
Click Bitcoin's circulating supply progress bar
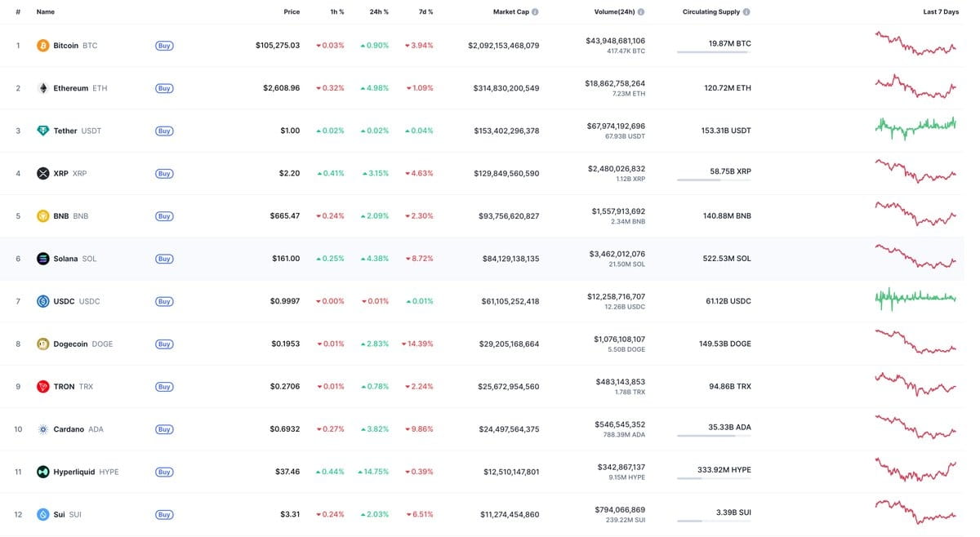(713, 52)
